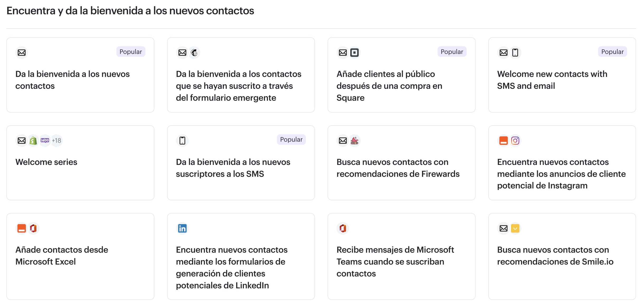This screenshot has width=644, height=305.
Task: Select the Shopify icon in Welcome series
Action: [x=33, y=140]
